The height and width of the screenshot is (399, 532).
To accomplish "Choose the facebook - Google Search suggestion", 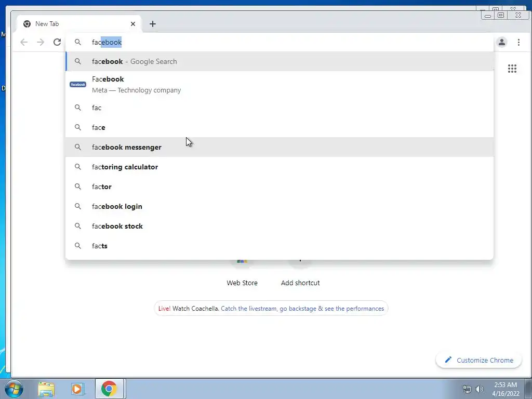I will pyautogui.click(x=279, y=61).
